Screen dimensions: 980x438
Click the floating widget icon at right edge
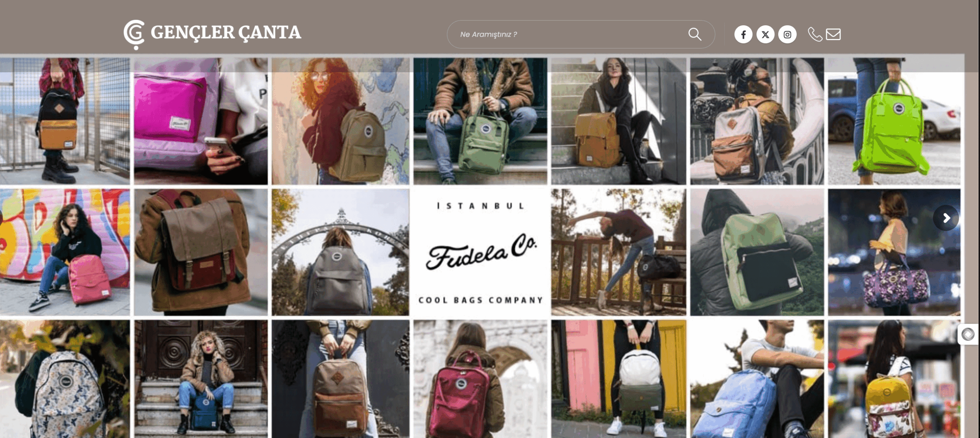tap(968, 334)
